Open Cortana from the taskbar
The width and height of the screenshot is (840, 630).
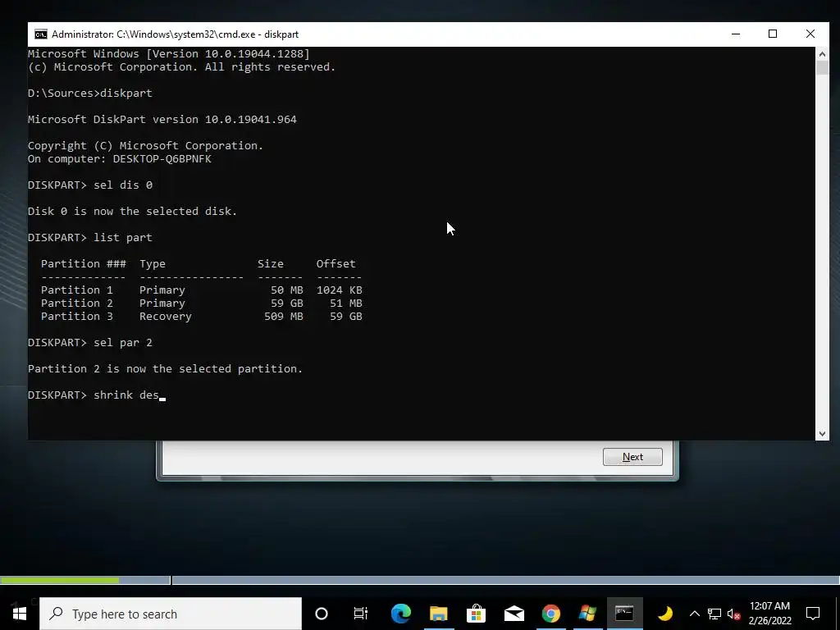click(322, 614)
